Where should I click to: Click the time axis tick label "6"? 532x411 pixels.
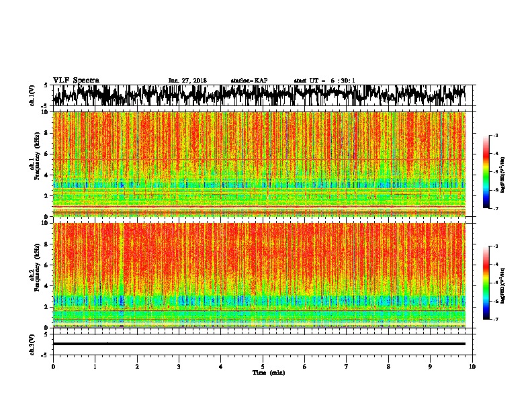[x=305, y=367]
